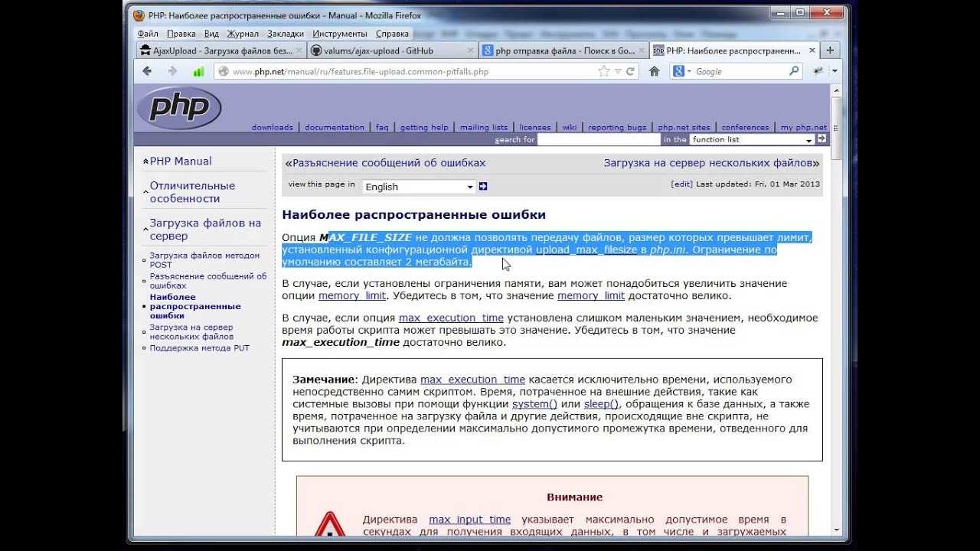This screenshot has width=980, height=551.
Task: Click the downloads link
Action: 272,127
